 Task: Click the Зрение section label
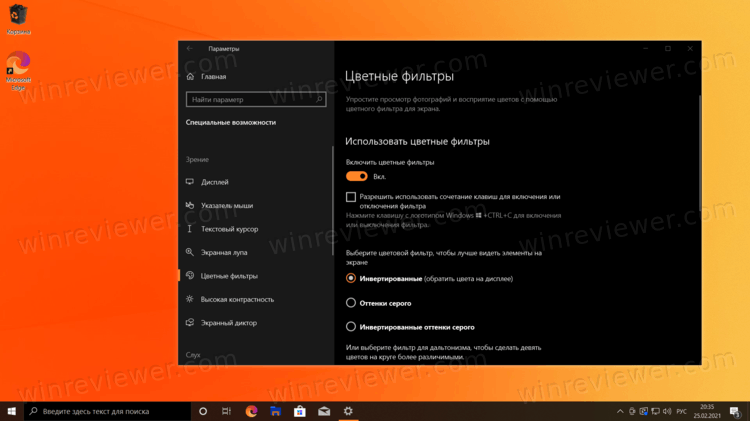pyautogui.click(x=197, y=159)
